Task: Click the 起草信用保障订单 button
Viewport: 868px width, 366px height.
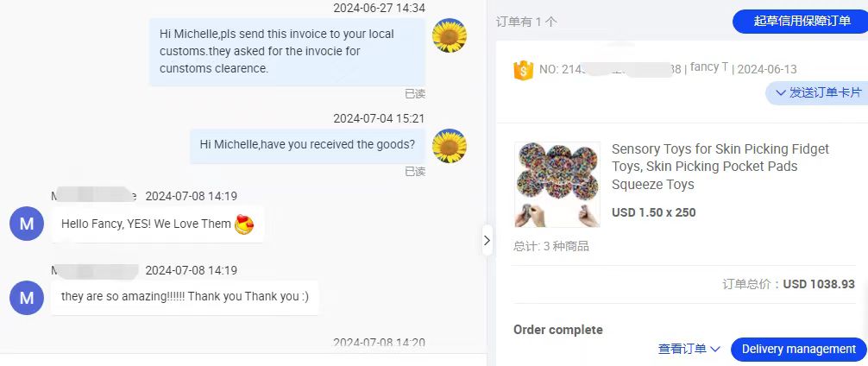Action: (800, 22)
